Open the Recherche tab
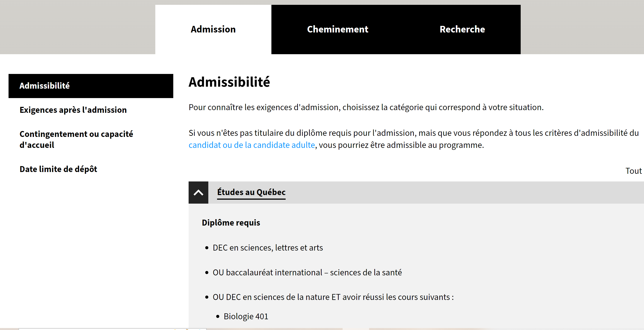This screenshot has height=330, width=644. coord(462,29)
